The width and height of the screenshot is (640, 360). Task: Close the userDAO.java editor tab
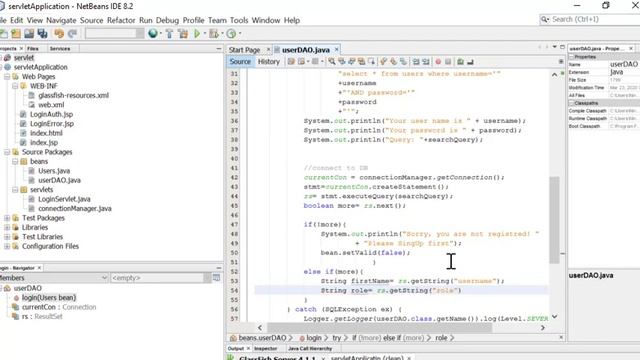(x=336, y=49)
